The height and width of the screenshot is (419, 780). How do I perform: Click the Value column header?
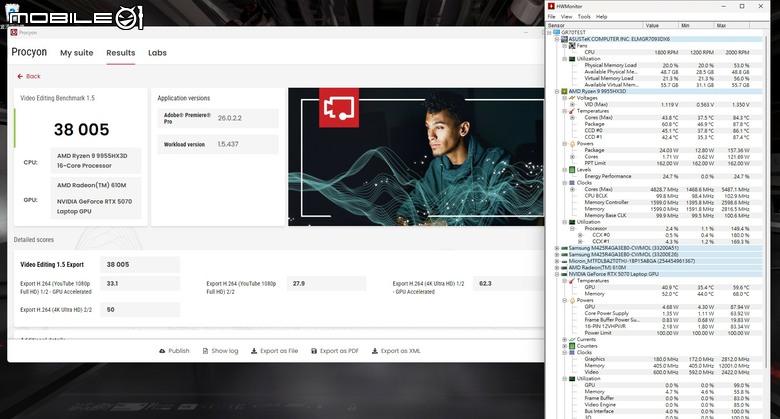tap(660, 25)
